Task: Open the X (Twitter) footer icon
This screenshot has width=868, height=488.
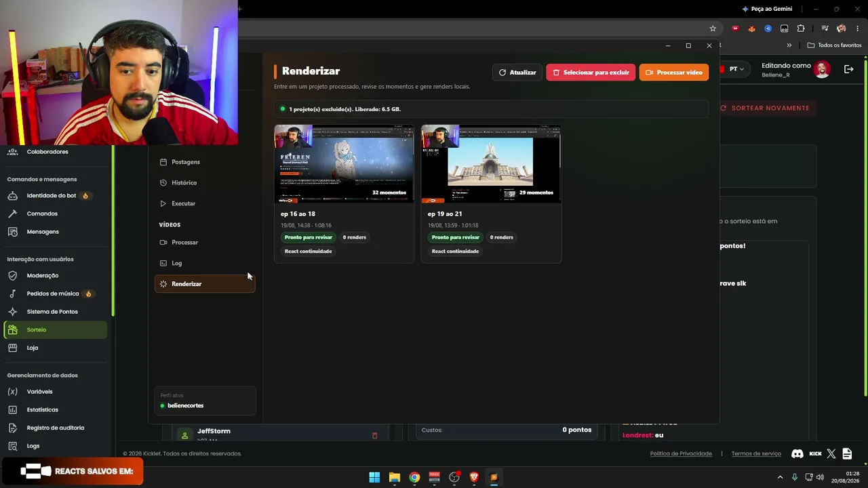Action: [x=831, y=454]
